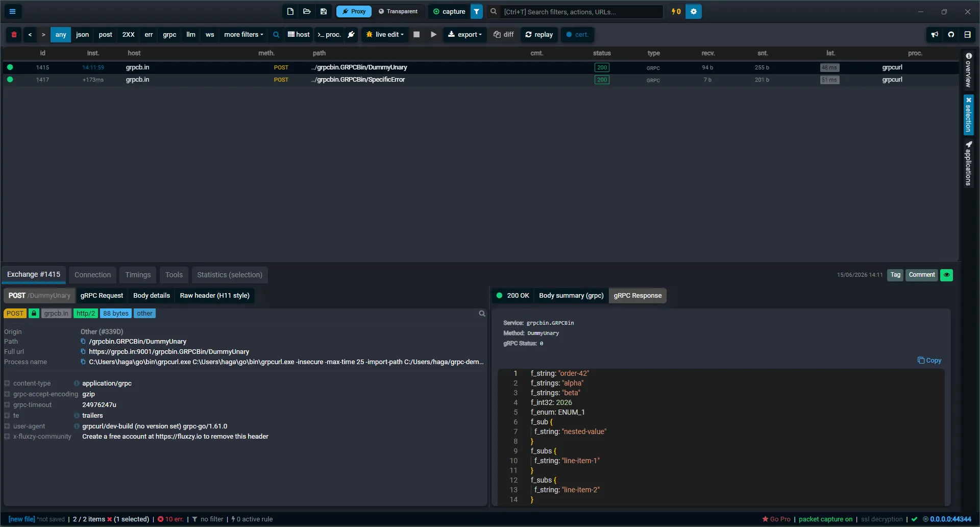Viewport: 980px width, 527px height.
Task: Expand the content-type header row
Action: click(7, 383)
